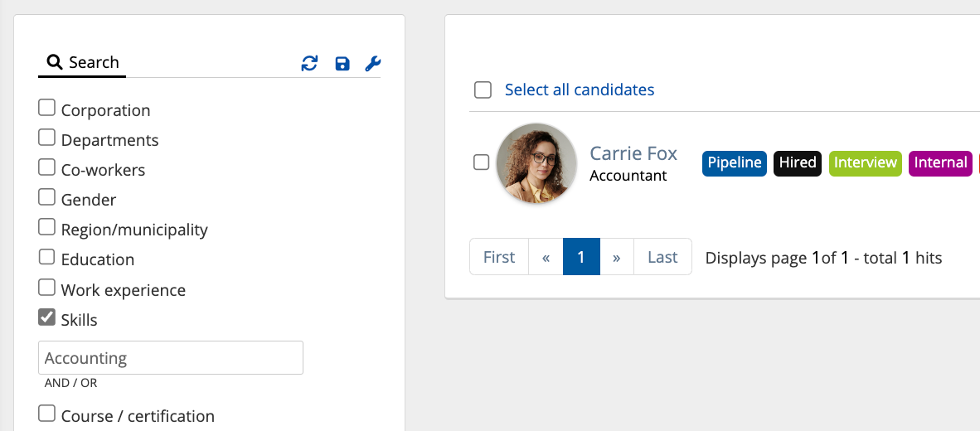Click the green Interview tag
980x431 pixels.
pos(865,162)
